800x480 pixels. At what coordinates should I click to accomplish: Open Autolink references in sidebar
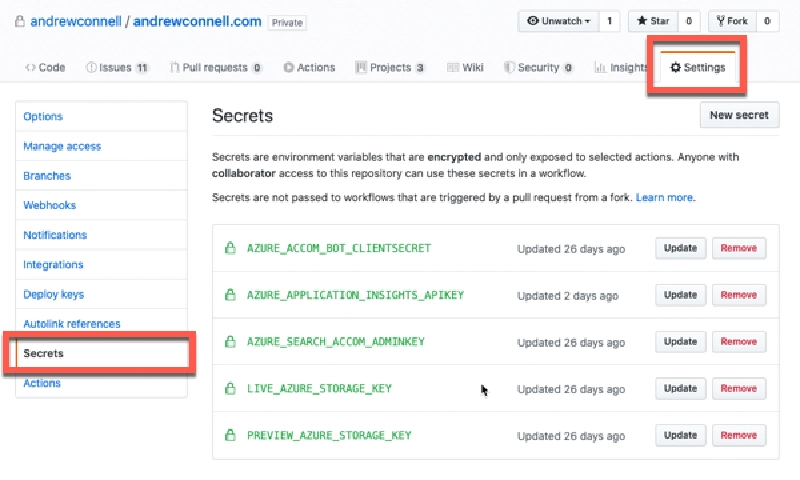click(x=102, y=323)
